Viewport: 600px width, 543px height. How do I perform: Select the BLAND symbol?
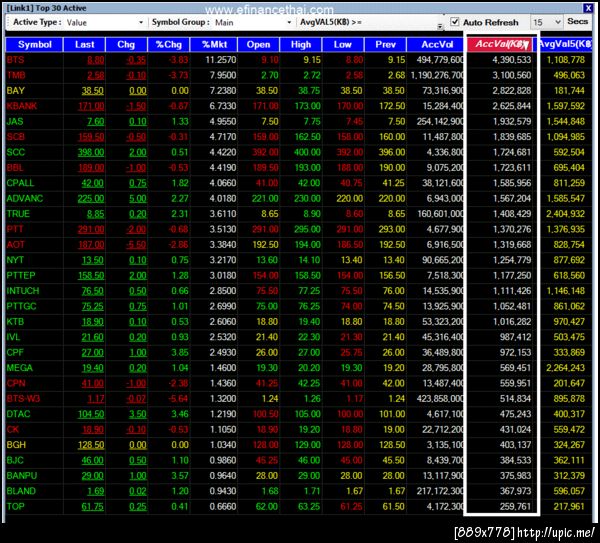point(21,491)
